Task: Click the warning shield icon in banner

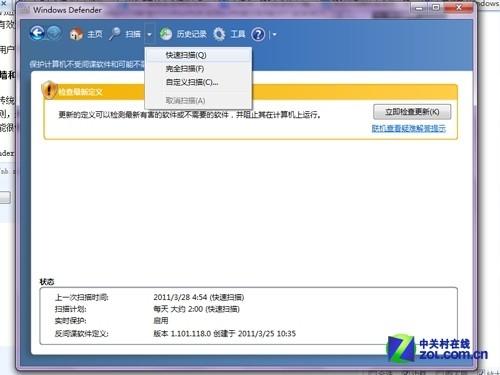Action: [49, 89]
